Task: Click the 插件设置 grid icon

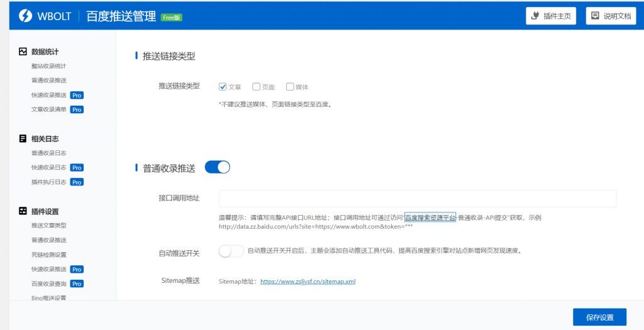Action: click(x=23, y=211)
